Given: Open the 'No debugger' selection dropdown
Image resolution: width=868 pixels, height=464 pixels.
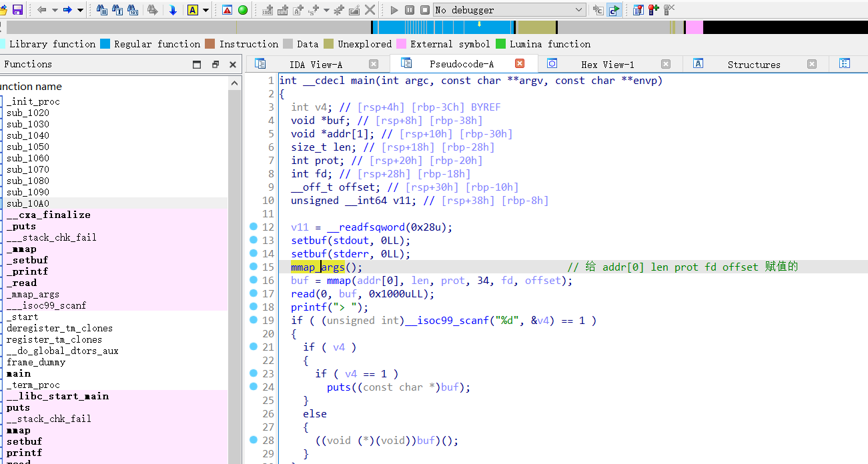Looking at the screenshot, I should tap(510, 10).
